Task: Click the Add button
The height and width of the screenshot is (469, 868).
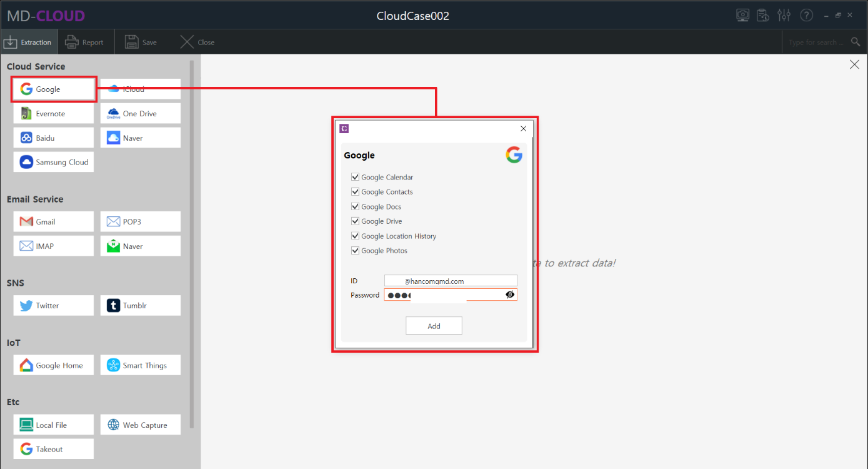Action: tap(434, 326)
